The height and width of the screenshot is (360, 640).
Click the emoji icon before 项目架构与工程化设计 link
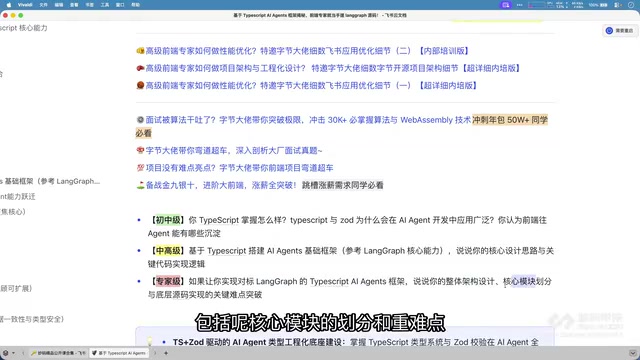[x=140, y=68]
